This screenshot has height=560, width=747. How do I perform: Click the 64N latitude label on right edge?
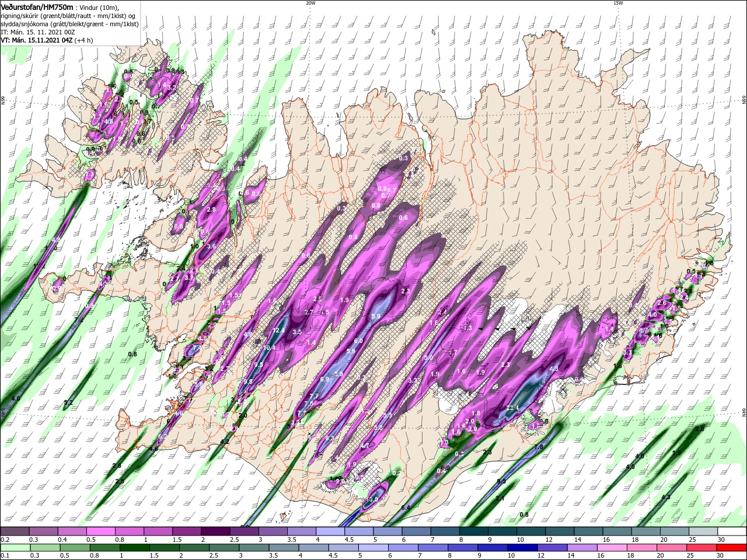tap(744, 412)
